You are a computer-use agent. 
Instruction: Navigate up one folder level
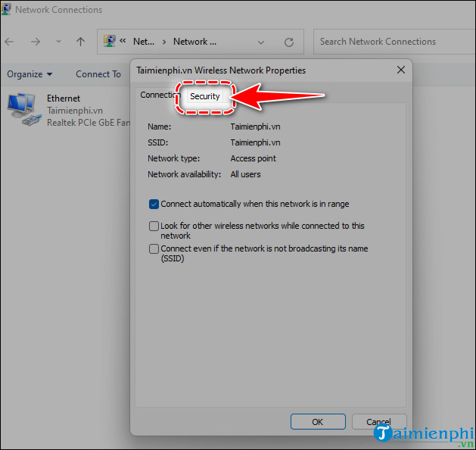pos(80,42)
